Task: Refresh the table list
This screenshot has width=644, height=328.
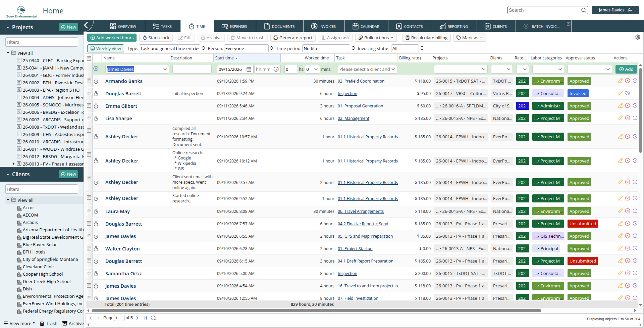Action: (x=153, y=318)
